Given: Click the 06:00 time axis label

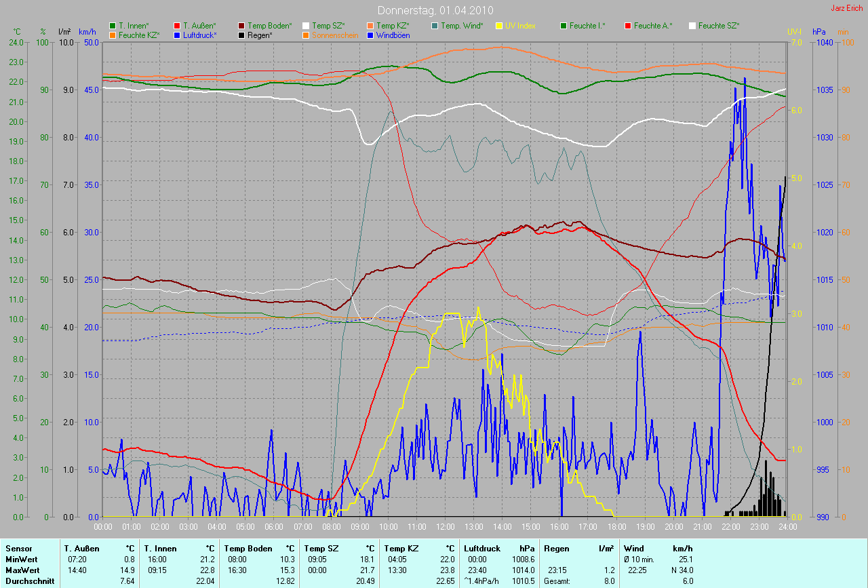Looking at the screenshot, I should [x=274, y=526].
